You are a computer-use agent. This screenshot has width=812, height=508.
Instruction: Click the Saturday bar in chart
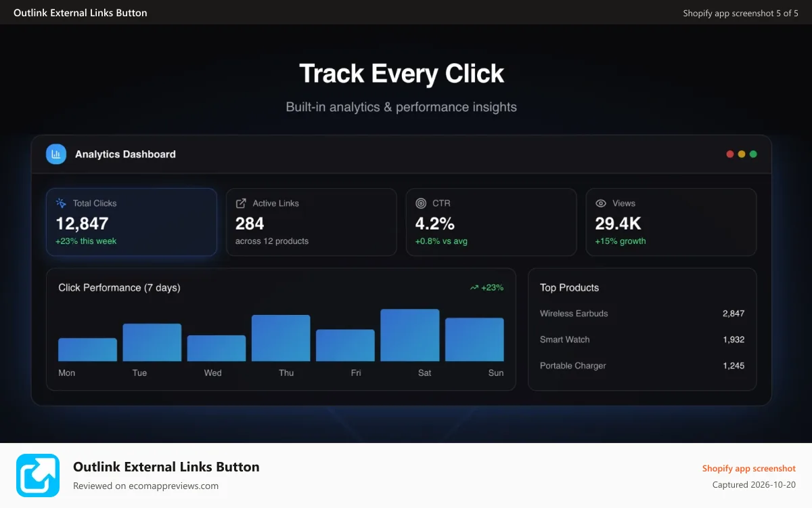click(x=410, y=335)
